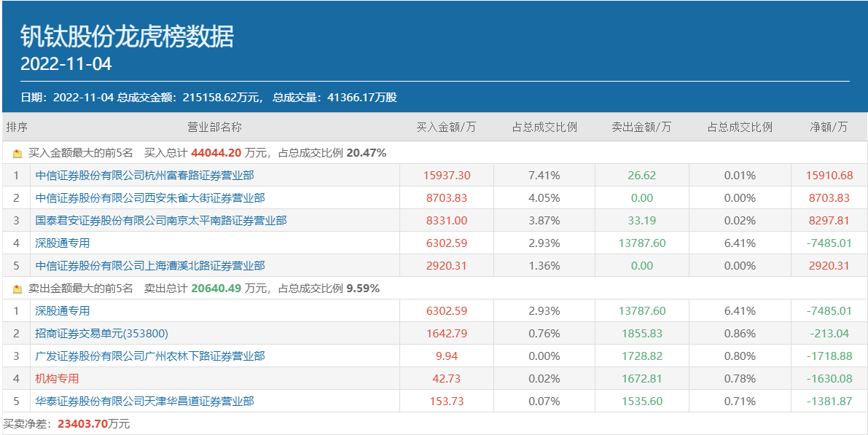868x435 pixels.
Task: Open 国泰君安南京太平南路证券营业部 link
Action: [160, 221]
